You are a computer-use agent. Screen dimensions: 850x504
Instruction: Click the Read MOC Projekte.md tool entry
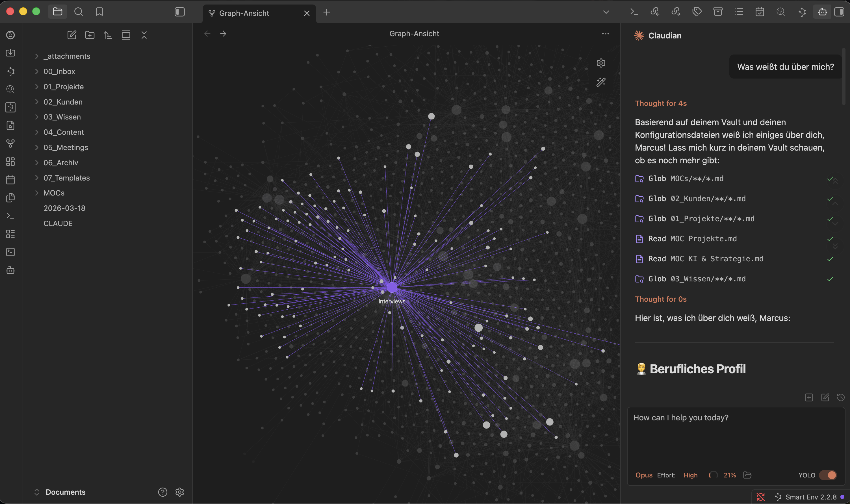[x=693, y=238]
